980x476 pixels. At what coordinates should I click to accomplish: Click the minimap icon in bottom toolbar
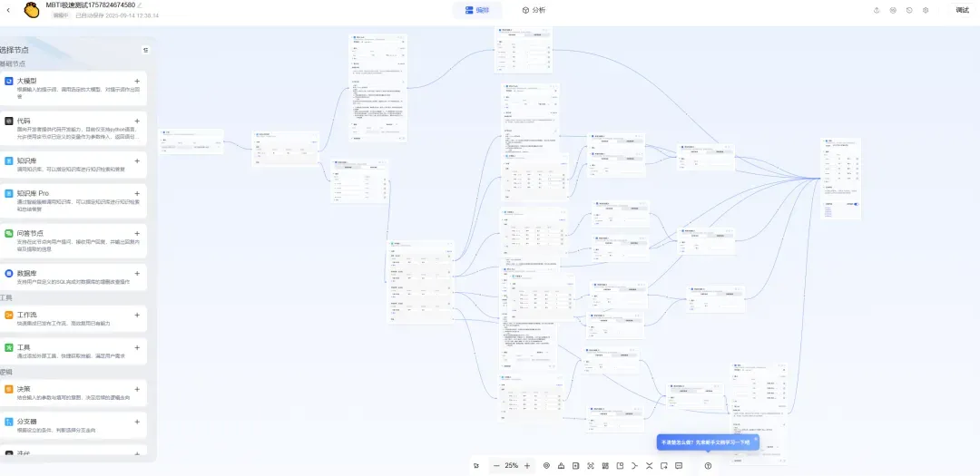620,466
